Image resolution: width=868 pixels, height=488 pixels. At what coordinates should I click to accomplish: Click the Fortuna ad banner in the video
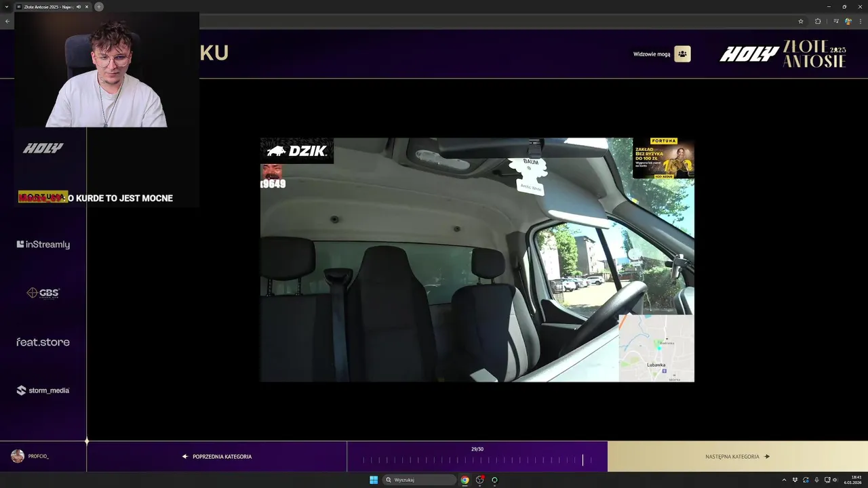click(x=663, y=158)
